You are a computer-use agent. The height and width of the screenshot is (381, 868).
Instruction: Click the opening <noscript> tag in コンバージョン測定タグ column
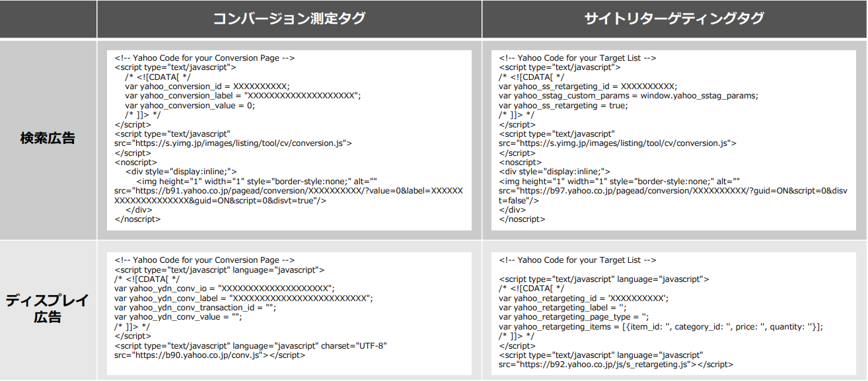(x=136, y=162)
